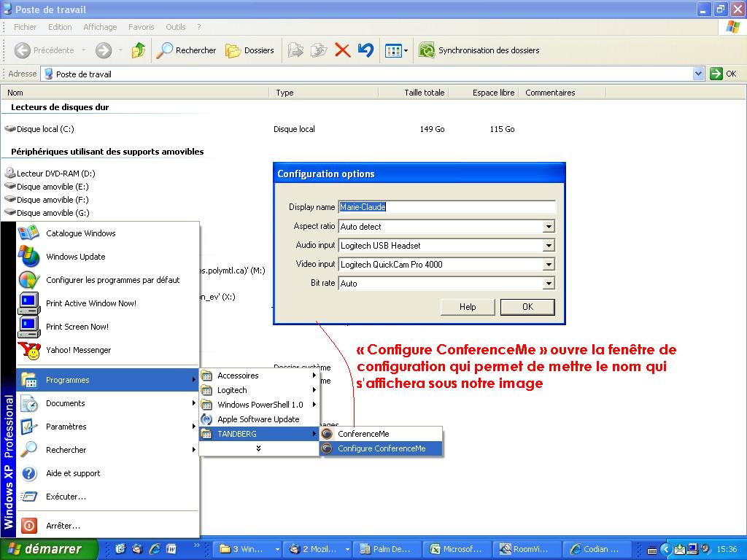Open the Audio input dropdown
The image size is (747, 560).
[x=549, y=246]
